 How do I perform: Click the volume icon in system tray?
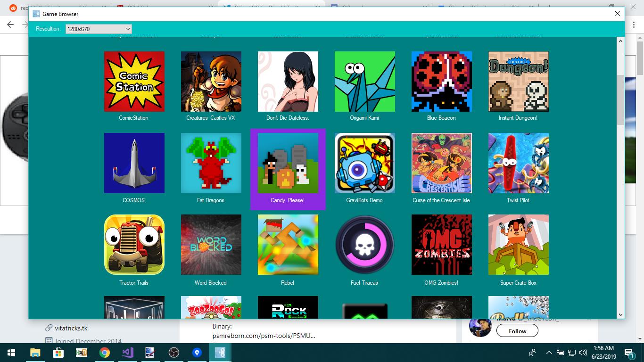pyautogui.click(x=583, y=353)
